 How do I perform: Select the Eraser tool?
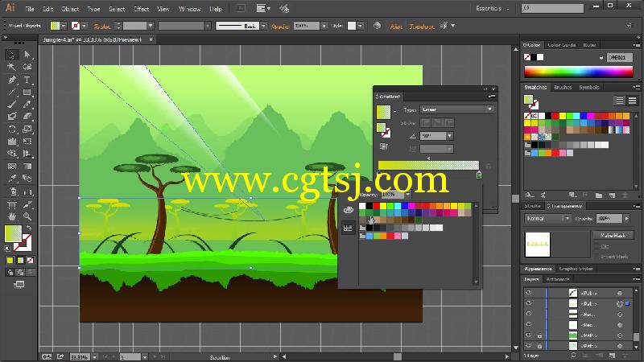click(x=27, y=117)
